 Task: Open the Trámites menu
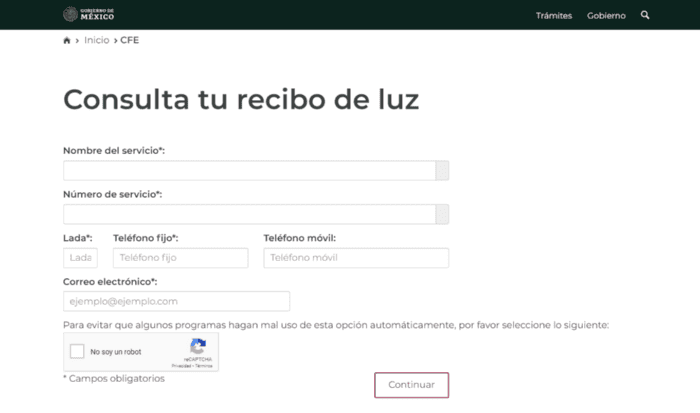[x=553, y=15]
